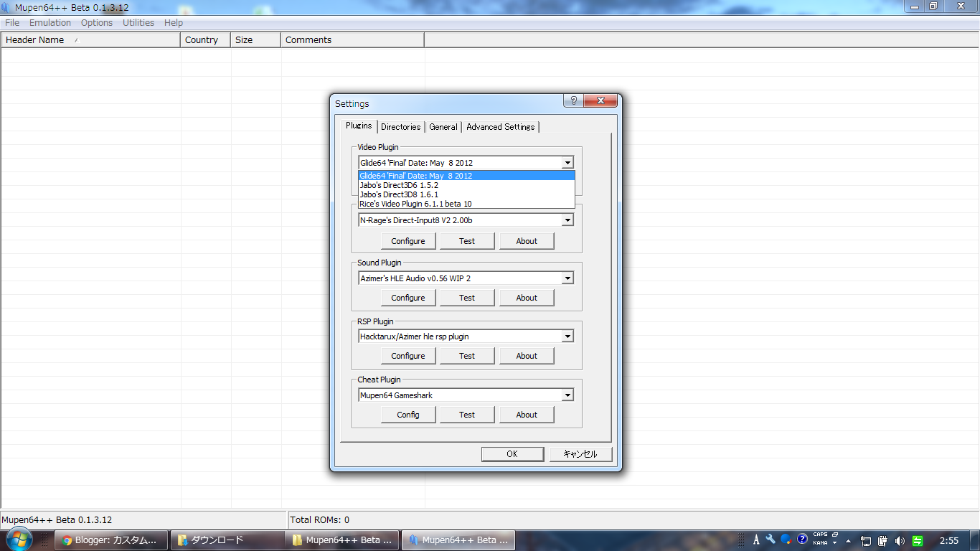Click the blue IME ball tray icon
The height and width of the screenshot is (551, 980).
tap(786, 540)
